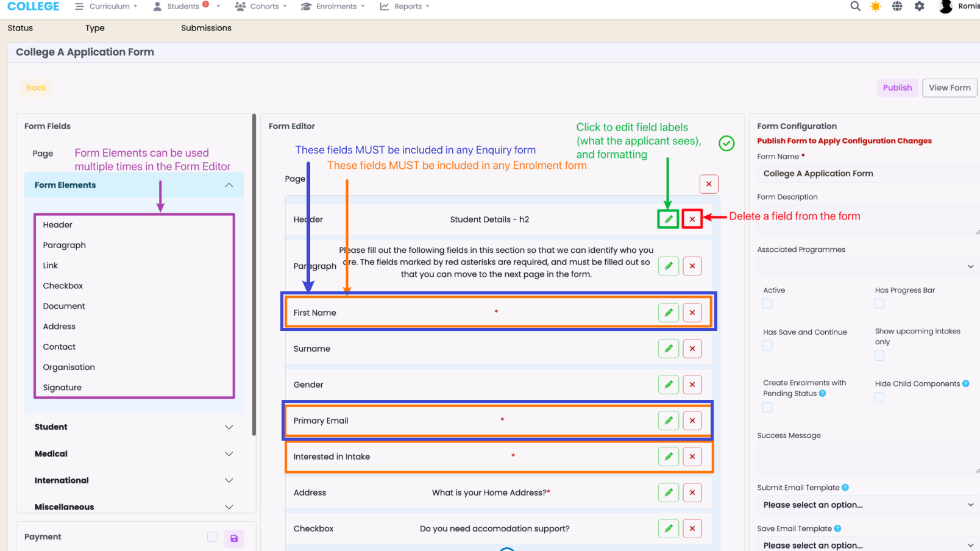Click the View Form button
Screen dimensions: 980x551
[949, 88]
